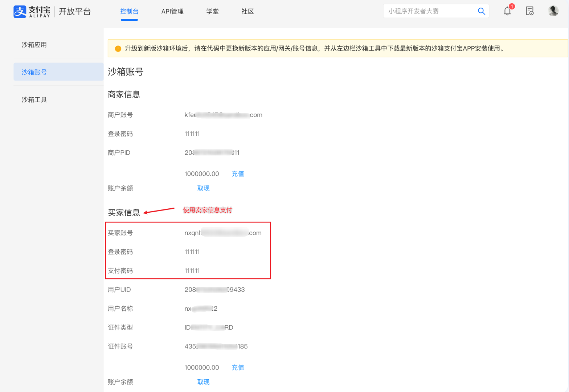Viewport: 569px width, 392px height.
Task: Click the 商家信息 section heading
Action: pos(124,94)
